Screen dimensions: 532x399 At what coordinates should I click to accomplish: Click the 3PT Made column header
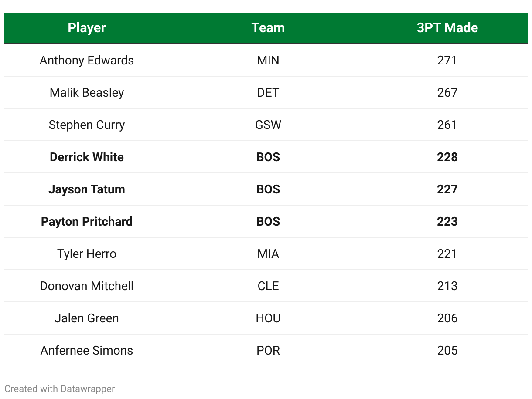tap(447, 28)
